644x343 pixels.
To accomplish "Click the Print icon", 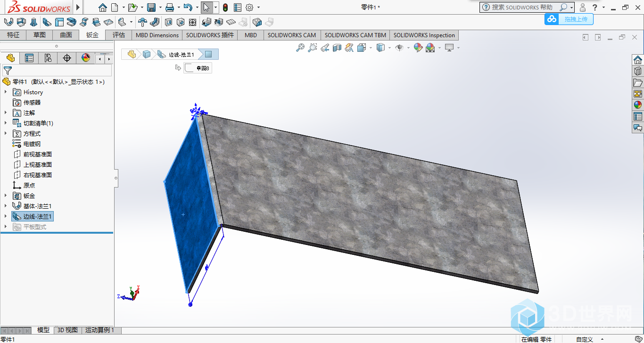I will click(x=170, y=7).
